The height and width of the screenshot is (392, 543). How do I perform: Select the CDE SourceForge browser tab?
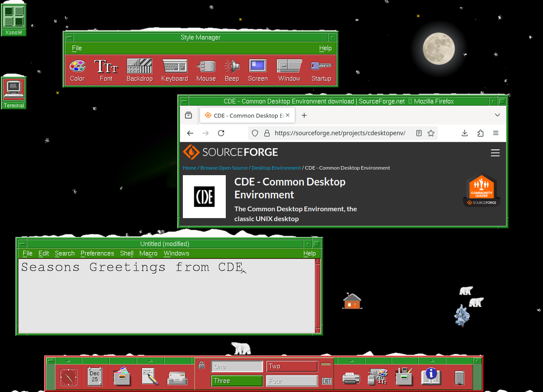248,115
